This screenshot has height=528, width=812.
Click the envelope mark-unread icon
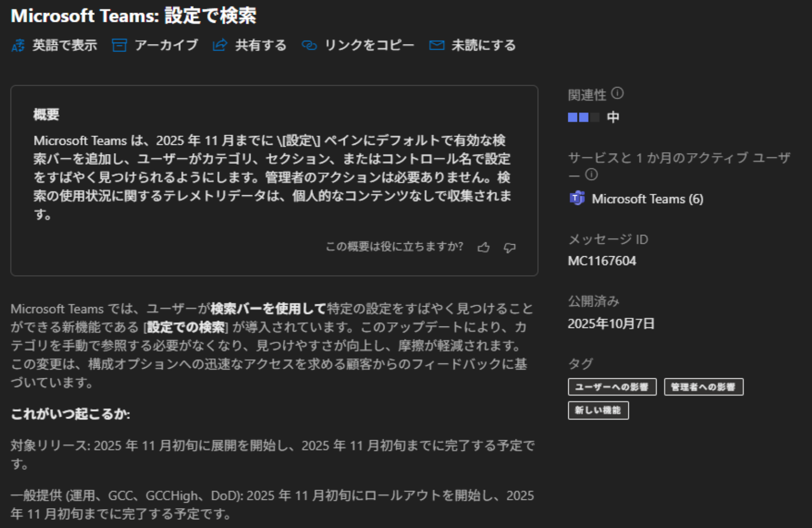tap(437, 46)
